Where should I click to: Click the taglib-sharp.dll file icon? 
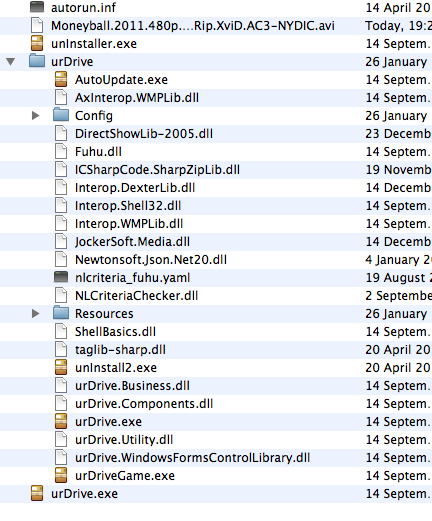click(x=61, y=350)
